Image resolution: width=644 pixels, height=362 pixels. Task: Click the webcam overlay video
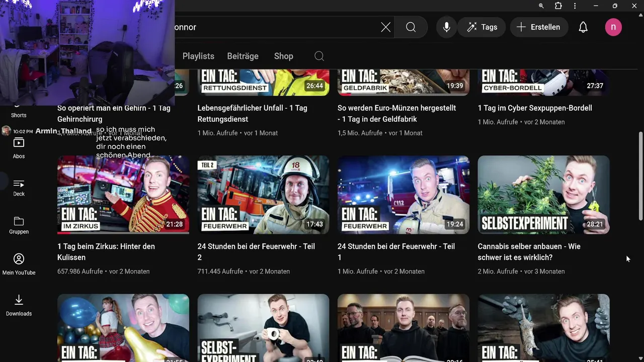(88, 53)
